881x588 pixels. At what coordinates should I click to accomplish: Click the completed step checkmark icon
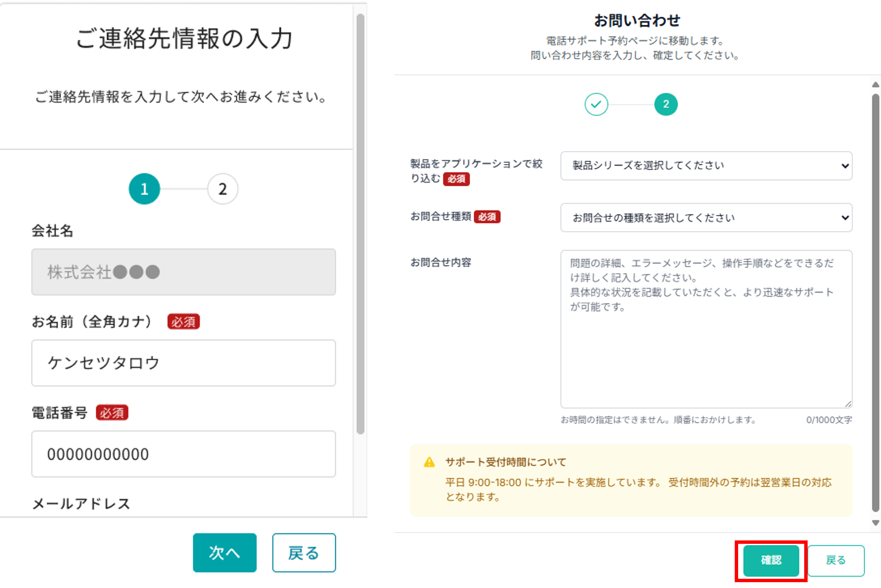click(x=596, y=104)
